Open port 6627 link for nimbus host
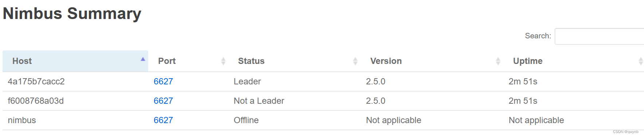 pos(163,120)
